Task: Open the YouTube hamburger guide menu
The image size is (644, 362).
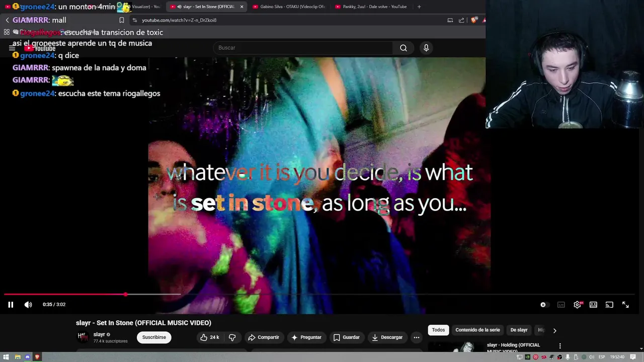Action: tap(12, 48)
